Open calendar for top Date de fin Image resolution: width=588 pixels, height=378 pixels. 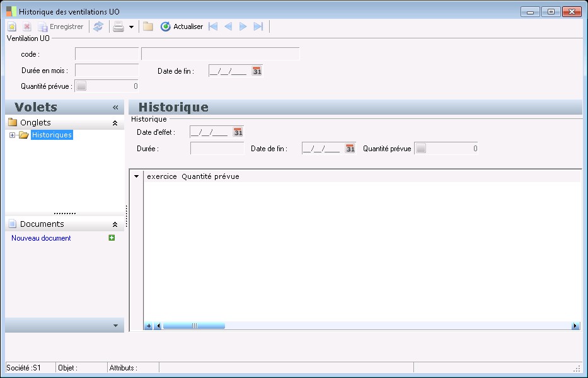point(257,71)
